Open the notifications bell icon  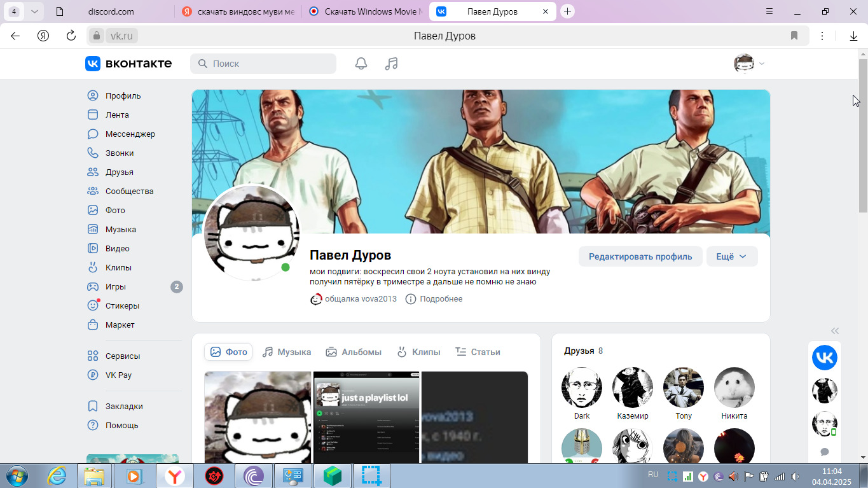pyautogui.click(x=361, y=64)
